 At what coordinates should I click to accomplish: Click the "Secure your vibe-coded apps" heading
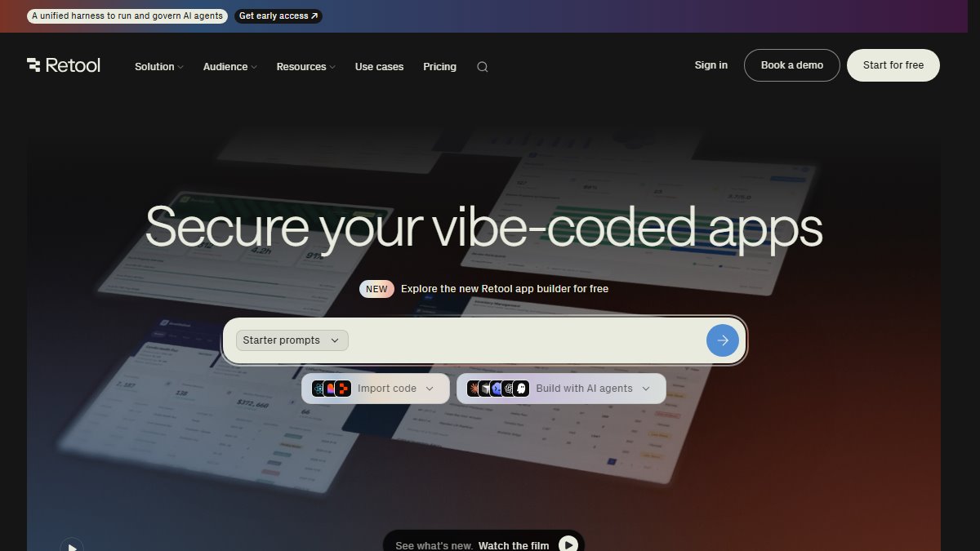(x=483, y=227)
